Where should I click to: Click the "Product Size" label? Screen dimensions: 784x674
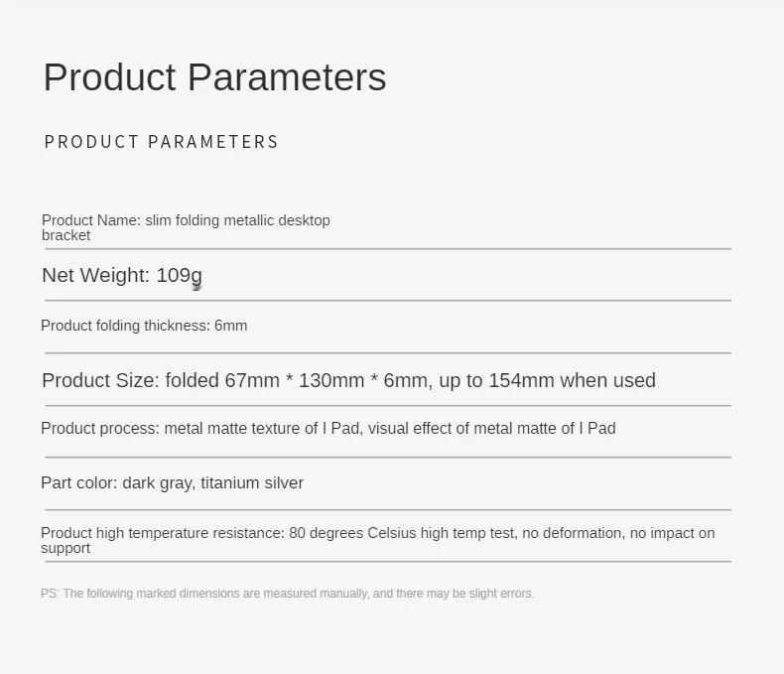pyautogui.click(x=99, y=380)
